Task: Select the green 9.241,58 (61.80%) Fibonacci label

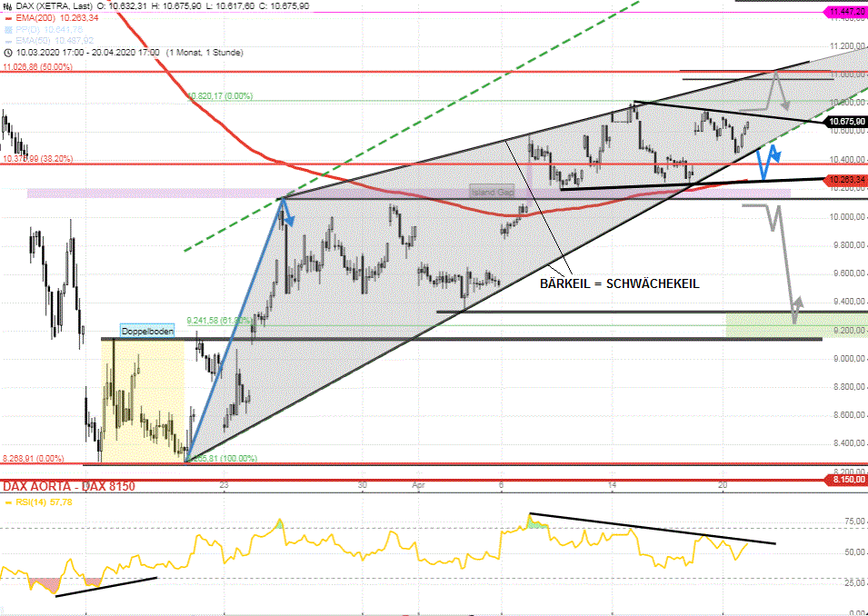Action: [219, 321]
